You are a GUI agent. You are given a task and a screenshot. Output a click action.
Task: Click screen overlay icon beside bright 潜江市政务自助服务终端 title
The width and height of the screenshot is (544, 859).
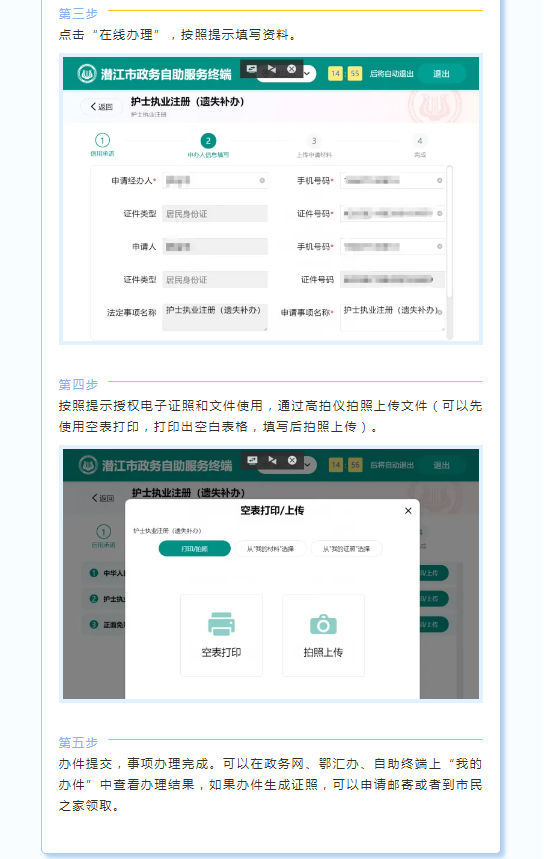[x=251, y=69]
